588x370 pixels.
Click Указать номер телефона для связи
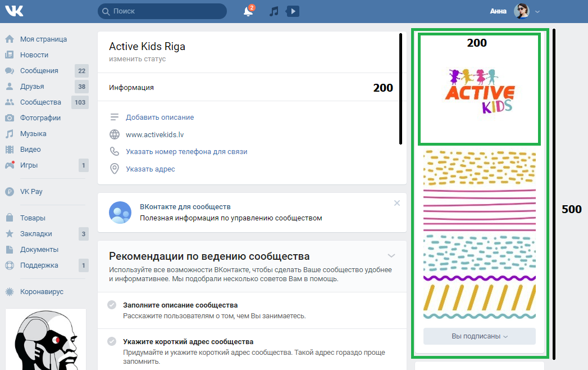pos(186,152)
